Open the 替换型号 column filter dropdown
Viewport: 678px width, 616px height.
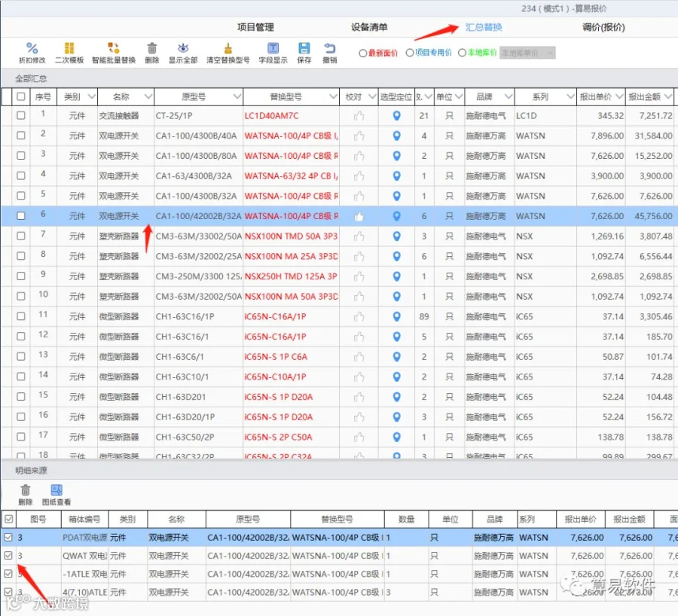click(x=333, y=96)
